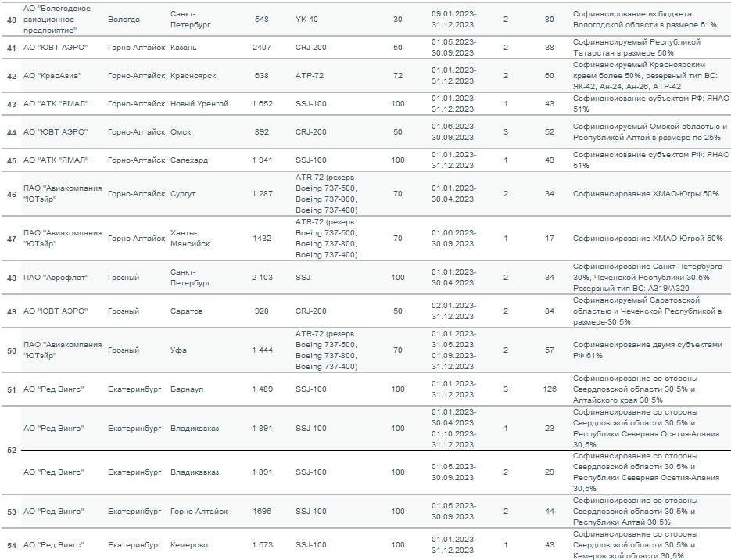
Task: Click 'АО "Вологодское авиационное предприятие"' carrier cell
Action: coord(57,20)
